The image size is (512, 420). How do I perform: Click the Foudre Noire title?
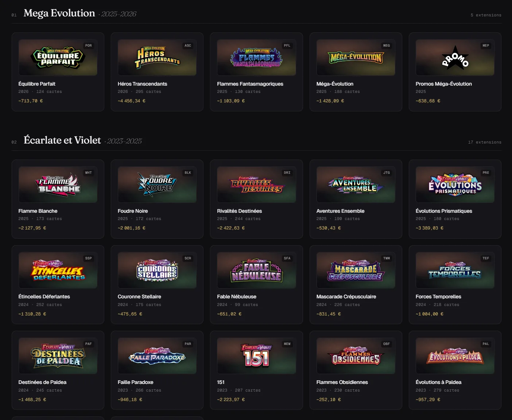tap(133, 211)
